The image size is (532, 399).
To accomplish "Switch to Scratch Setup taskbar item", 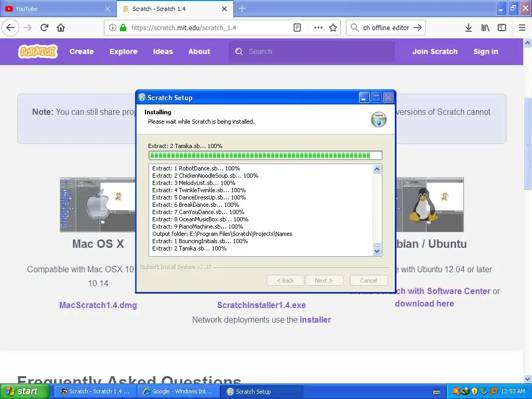I will pos(262,392).
